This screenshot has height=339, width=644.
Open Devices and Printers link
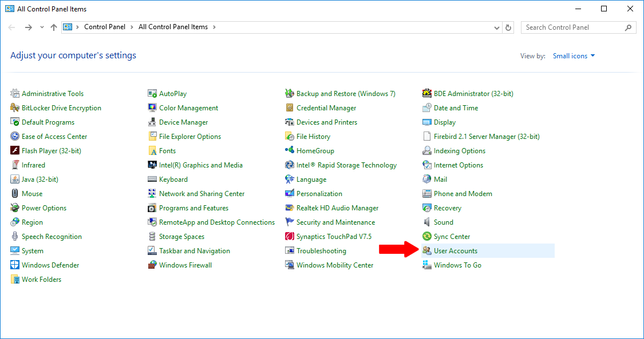coord(327,122)
